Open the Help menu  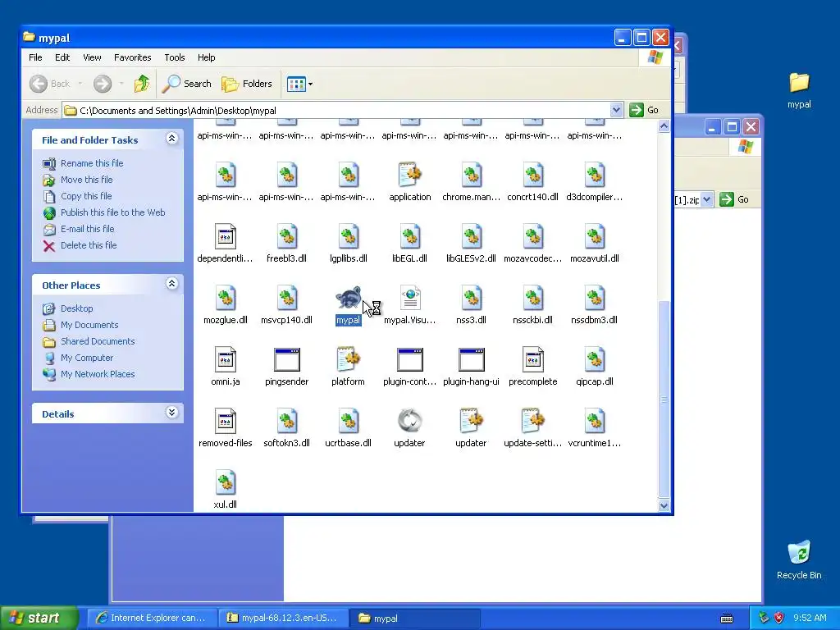[x=206, y=57]
